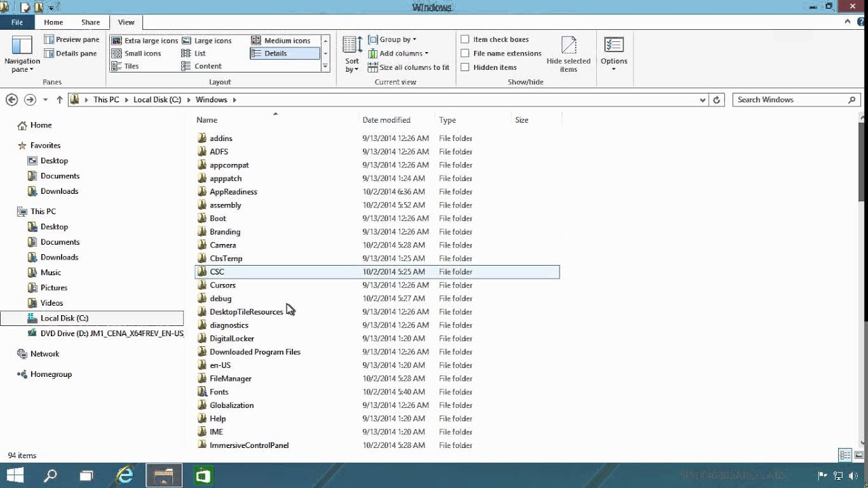Expand subfolders after Windows in address bar
Screen dimensions: 868x488
(235, 100)
